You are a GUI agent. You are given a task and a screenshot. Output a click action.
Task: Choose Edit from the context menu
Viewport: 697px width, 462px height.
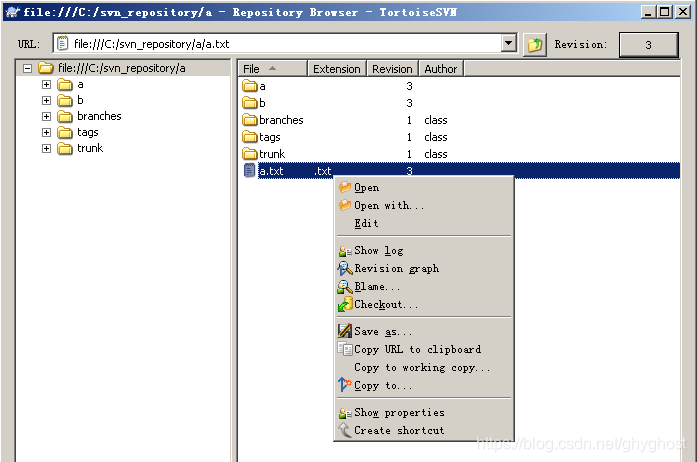point(424,223)
